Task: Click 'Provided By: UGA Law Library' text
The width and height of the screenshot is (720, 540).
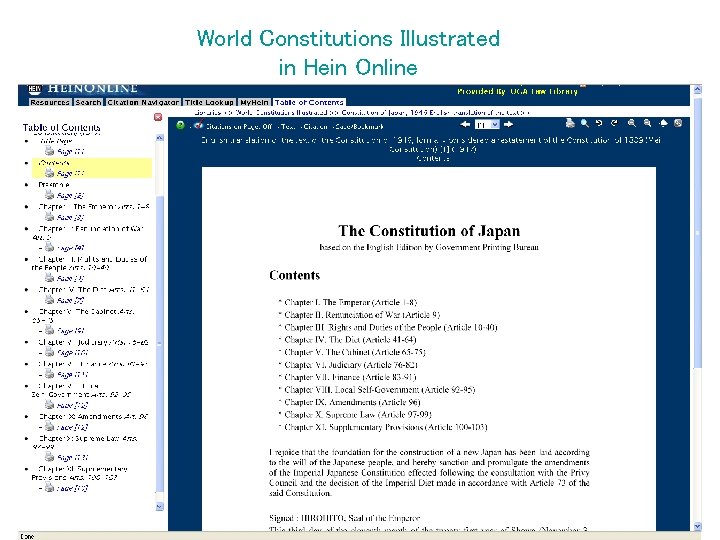Action: pos(518,91)
